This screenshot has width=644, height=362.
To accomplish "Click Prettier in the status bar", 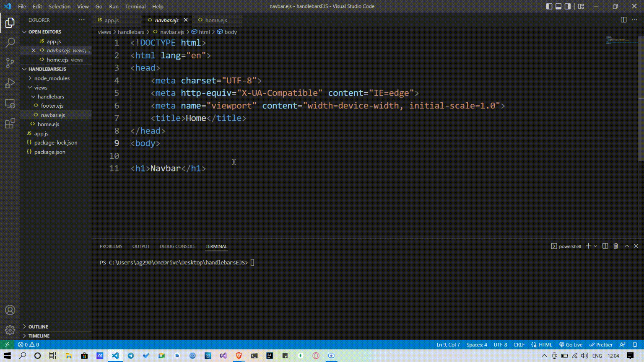I will [x=601, y=345].
